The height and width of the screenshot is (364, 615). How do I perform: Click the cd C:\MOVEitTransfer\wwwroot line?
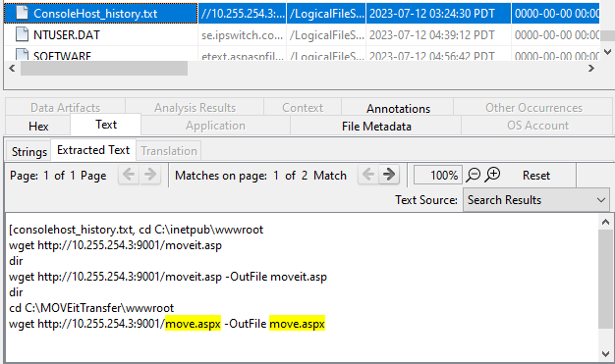(91, 308)
